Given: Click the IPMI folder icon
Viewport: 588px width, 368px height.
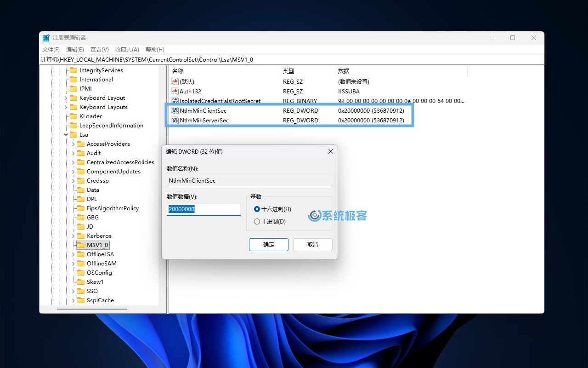Looking at the screenshot, I should pyautogui.click(x=73, y=89).
